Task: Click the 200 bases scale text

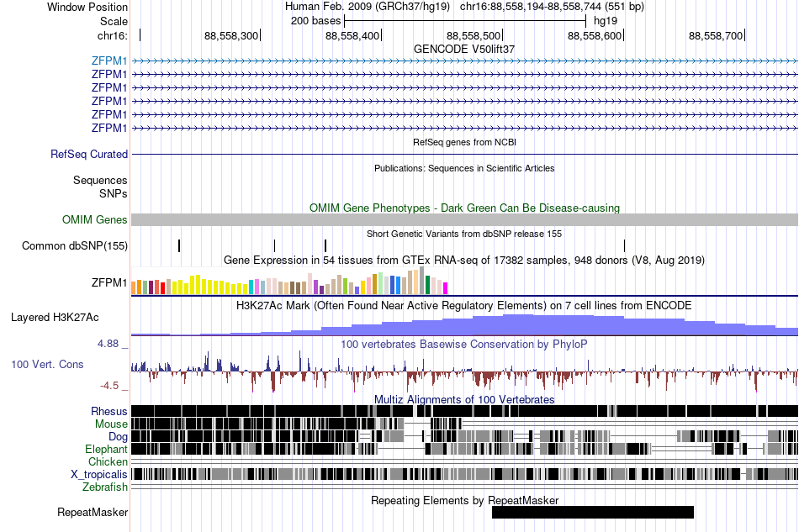Action: click(x=315, y=21)
